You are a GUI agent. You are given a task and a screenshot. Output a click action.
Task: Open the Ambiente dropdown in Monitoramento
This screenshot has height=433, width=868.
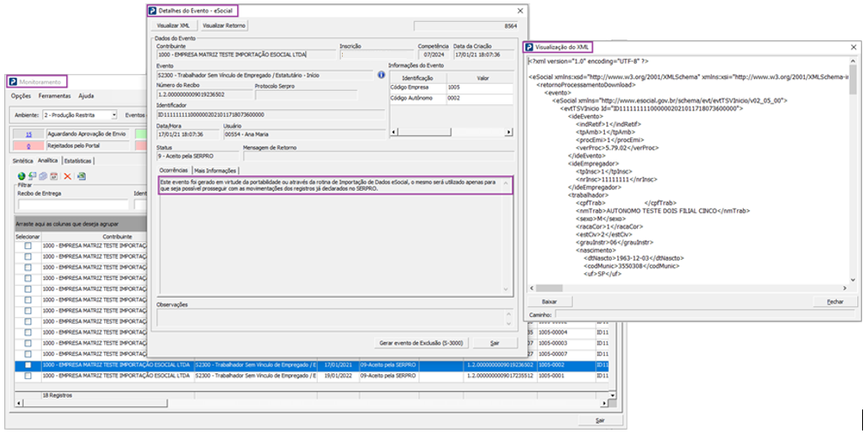click(114, 115)
